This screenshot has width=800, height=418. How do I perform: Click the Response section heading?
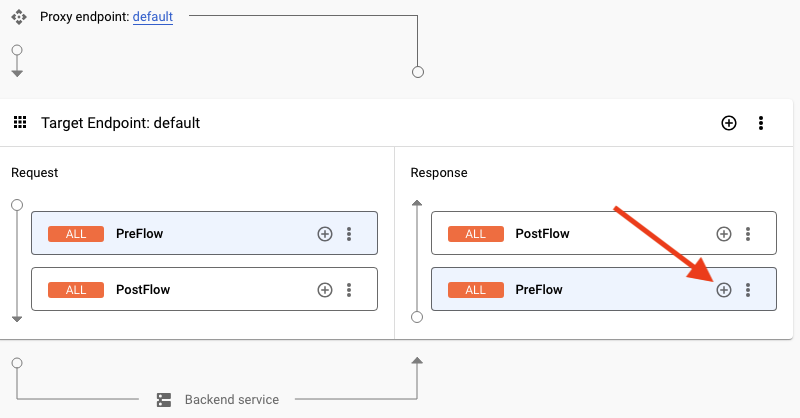[439, 173]
